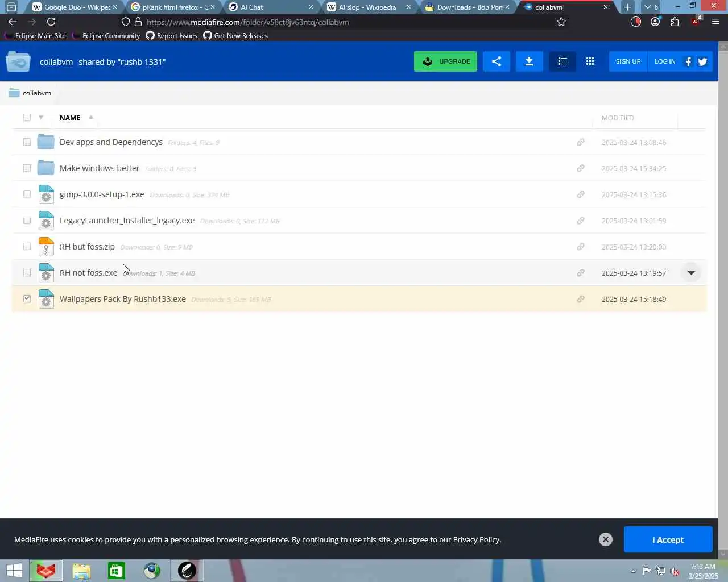Check the gimp-3.0.0-setup-1.exe checkbox
This screenshot has width=728, height=582.
(x=27, y=194)
